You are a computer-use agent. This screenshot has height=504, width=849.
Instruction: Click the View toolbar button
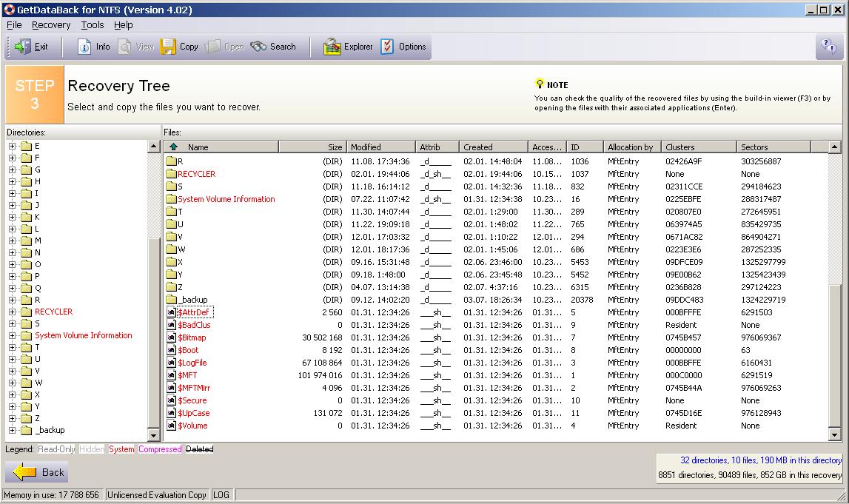point(136,47)
